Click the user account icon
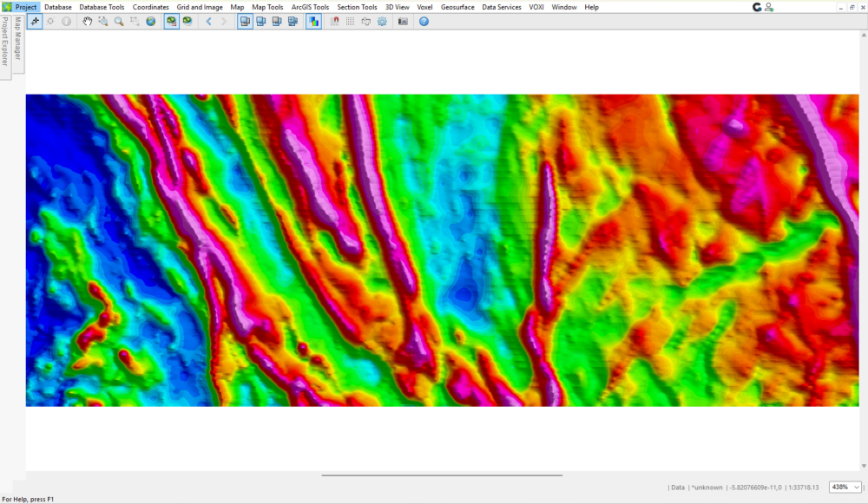Viewport: 868px width, 504px height. 769,7
